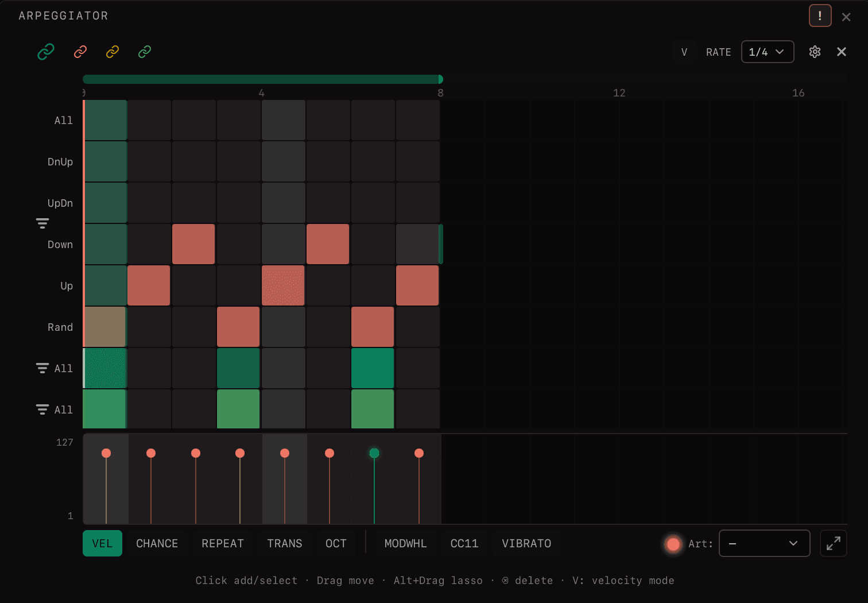The width and height of the screenshot is (868, 603).
Task: Click the green velocity stem handle
Action: coord(374,453)
